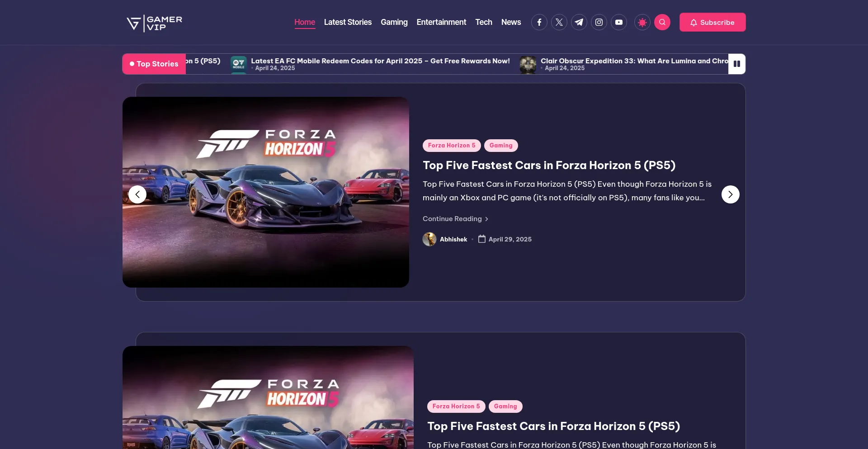Select the Forza Horizon 5 tag in slider
This screenshot has width=868, height=449.
pyautogui.click(x=451, y=146)
